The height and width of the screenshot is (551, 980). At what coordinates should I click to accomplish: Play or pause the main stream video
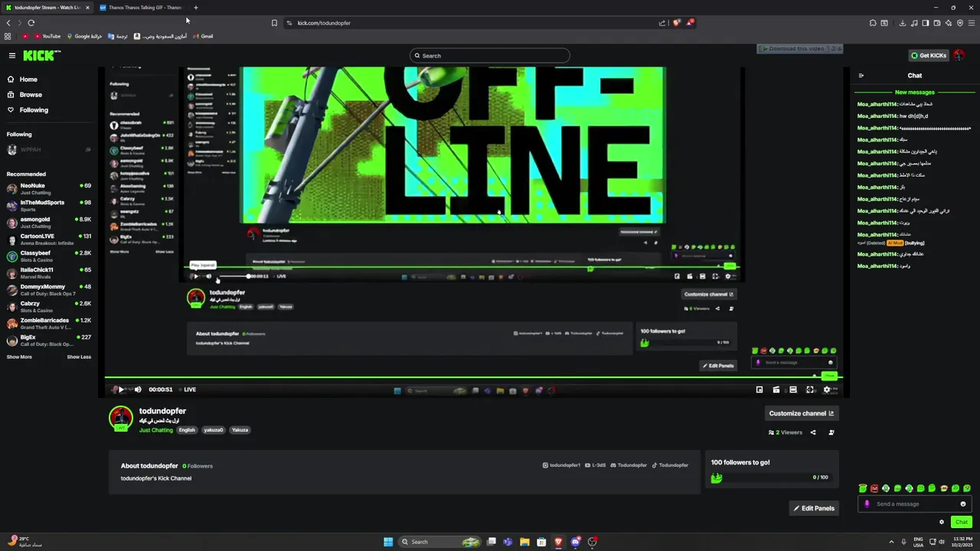[x=120, y=390]
